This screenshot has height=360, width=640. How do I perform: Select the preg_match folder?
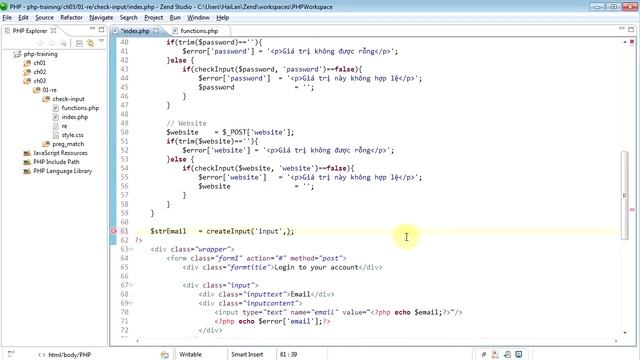(x=68, y=144)
